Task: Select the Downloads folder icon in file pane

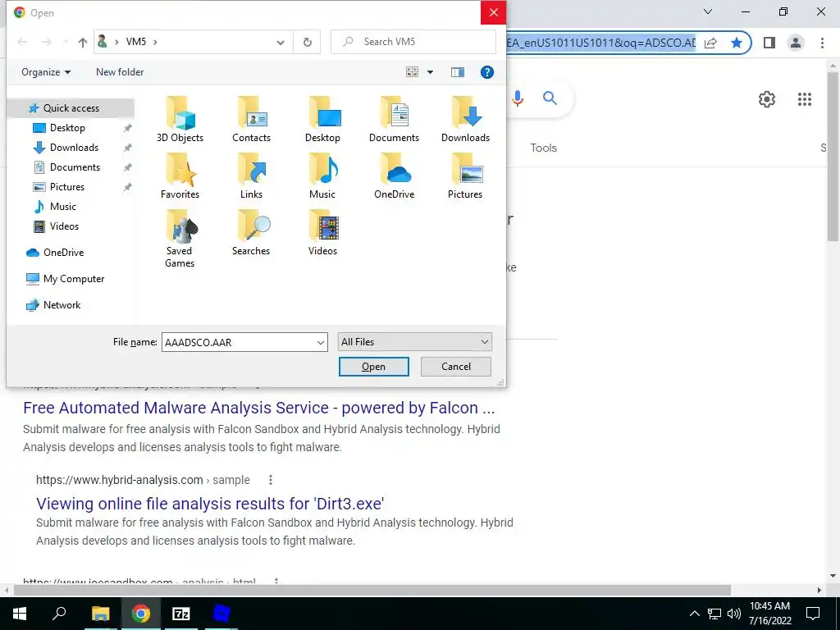Action: tap(465, 119)
